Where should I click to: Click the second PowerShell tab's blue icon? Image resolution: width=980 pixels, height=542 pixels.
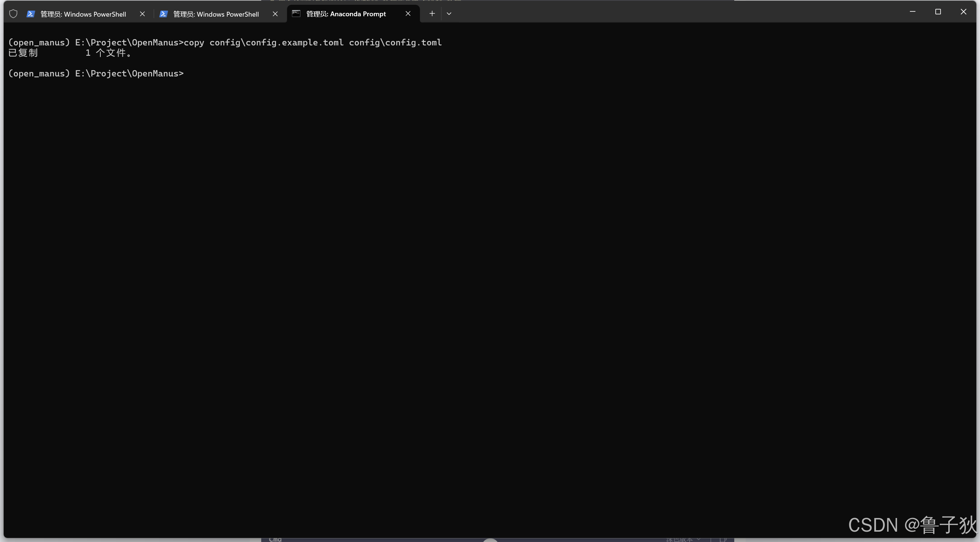tap(163, 14)
